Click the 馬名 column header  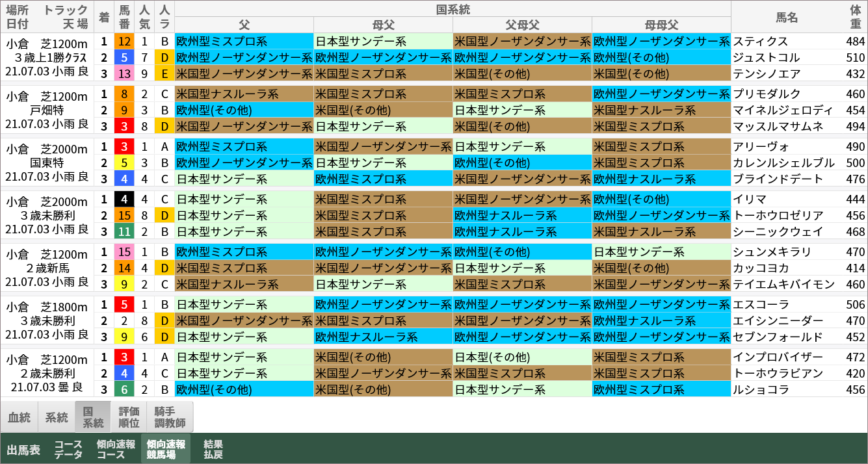[x=787, y=17]
